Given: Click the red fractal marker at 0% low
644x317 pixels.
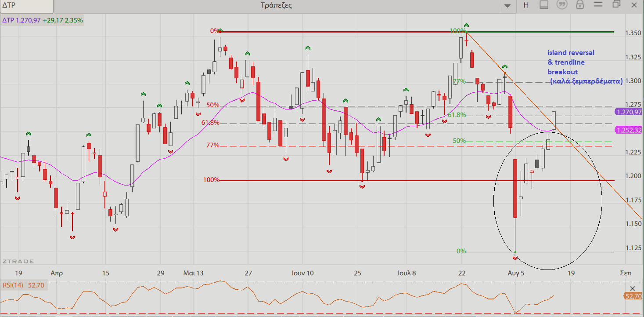Looking at the screenshot, I should pyautogui.click(x=515, y=257).
